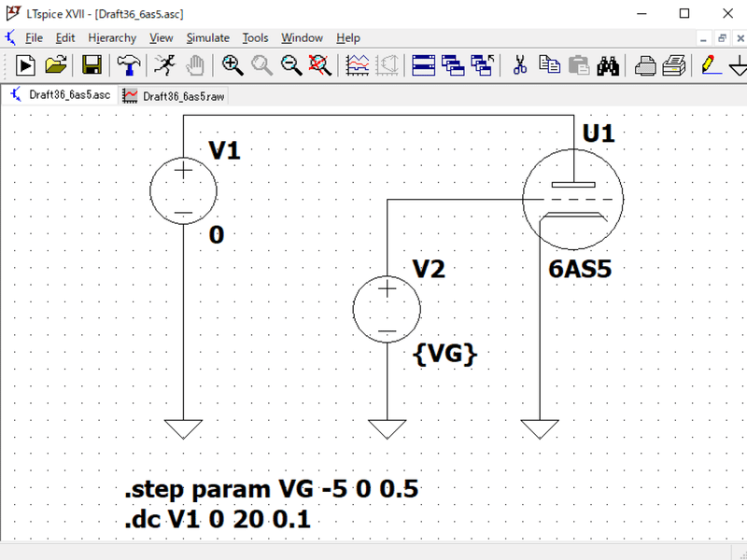Tile windows using the tile icon

click(424, 65)
